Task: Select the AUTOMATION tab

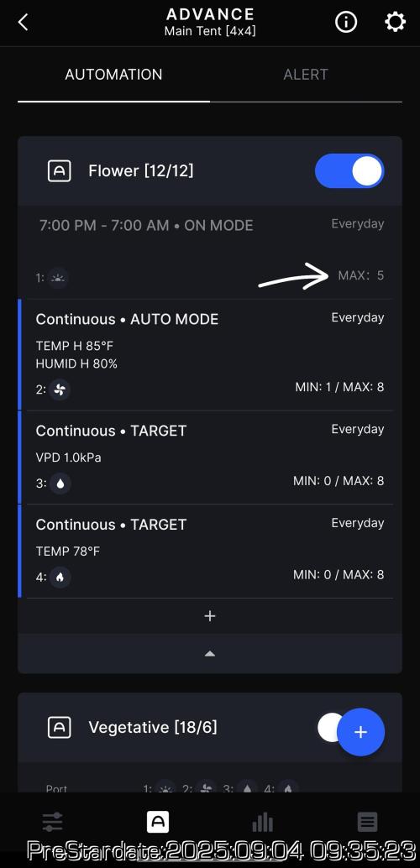Action: [x=113, y=74]
